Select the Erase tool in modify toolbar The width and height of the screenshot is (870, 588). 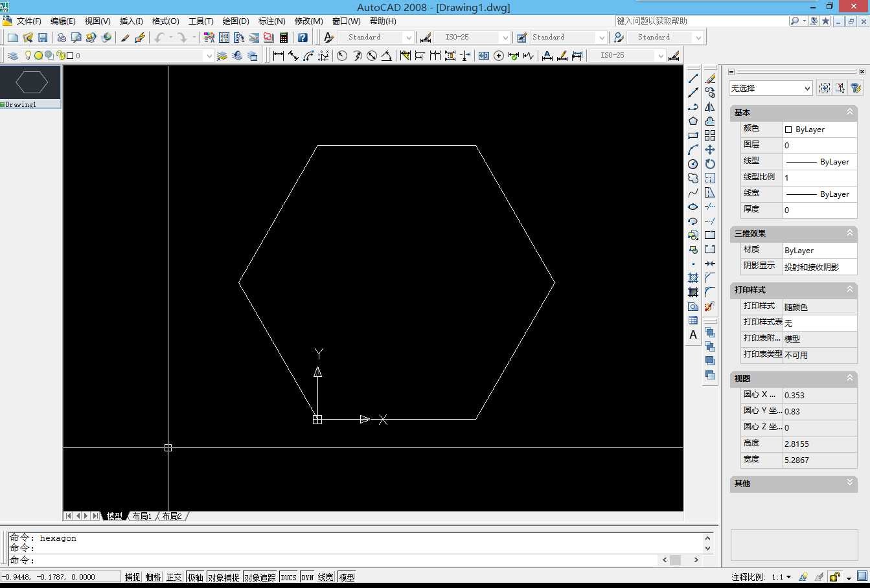(710, 78)
